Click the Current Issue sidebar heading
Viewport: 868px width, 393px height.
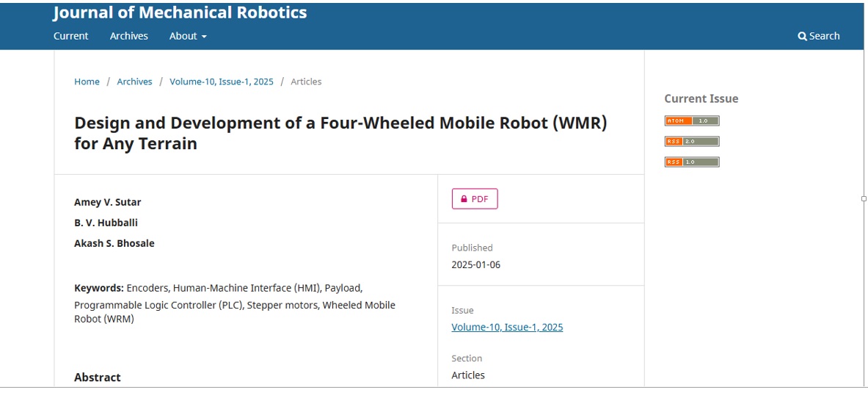[701, 98]
